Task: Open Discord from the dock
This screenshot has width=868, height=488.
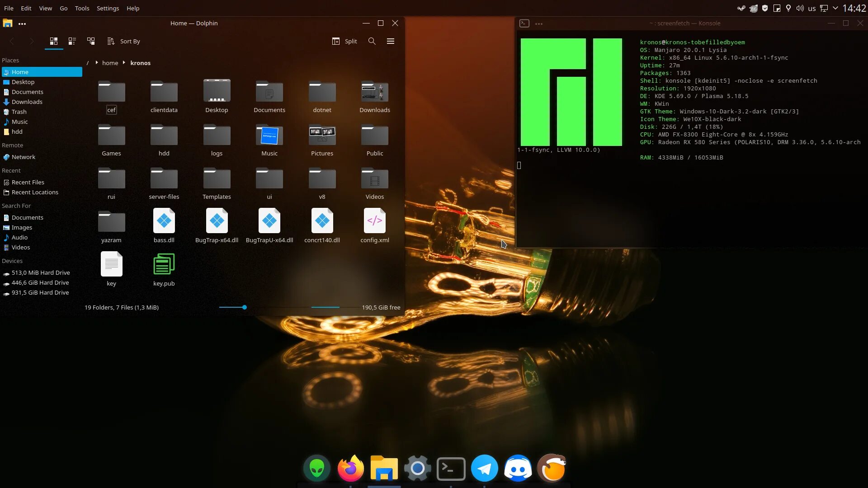Action: pyautogui.click(x=518, y=468)
